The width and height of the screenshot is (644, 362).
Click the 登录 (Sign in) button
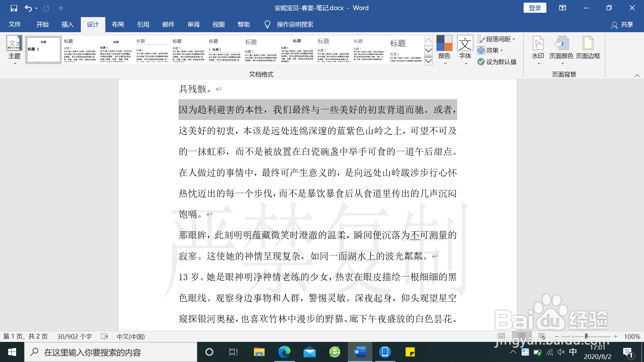click(x=535, y=7)
